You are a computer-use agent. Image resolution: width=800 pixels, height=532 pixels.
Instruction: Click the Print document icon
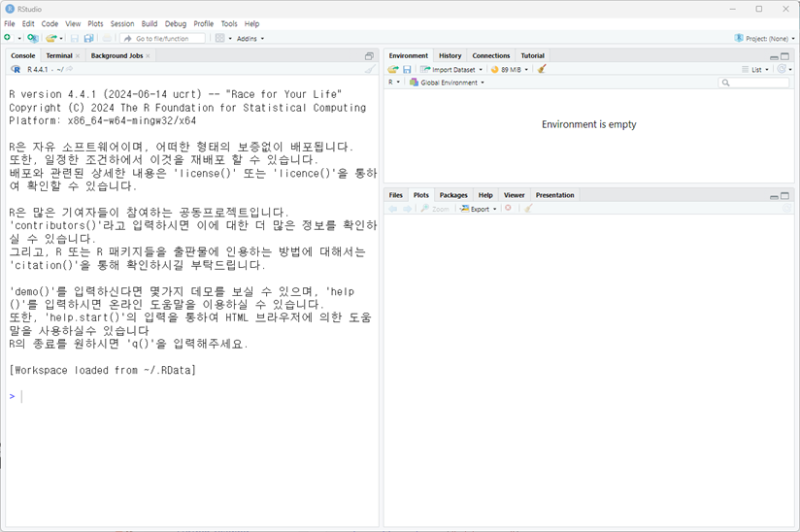[x=107, y=38]
